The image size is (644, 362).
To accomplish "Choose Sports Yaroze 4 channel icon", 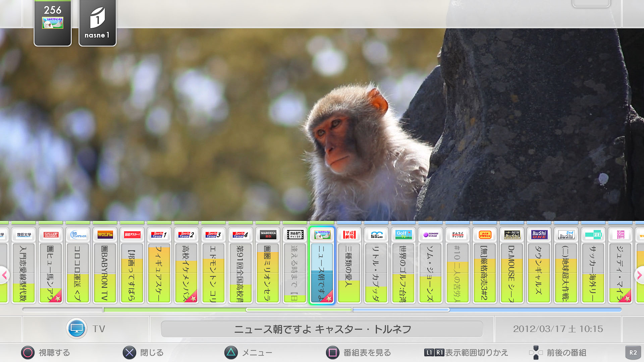I will (x=240, y=235).
